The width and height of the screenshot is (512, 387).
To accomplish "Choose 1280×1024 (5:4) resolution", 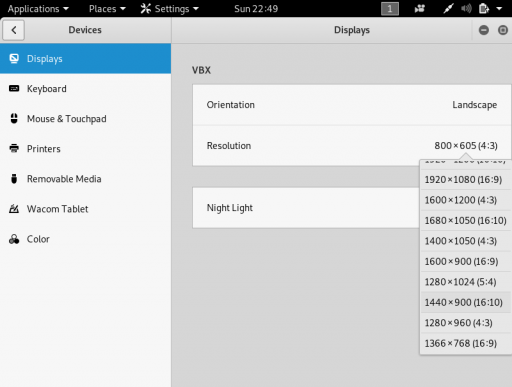I will pos(465,282).
